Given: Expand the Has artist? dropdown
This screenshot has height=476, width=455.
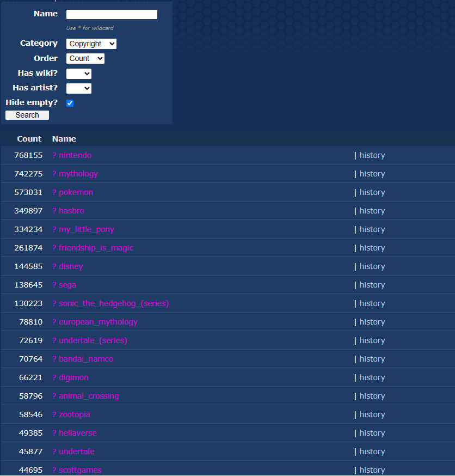Looking at the screenshot, I should (78, 88).
